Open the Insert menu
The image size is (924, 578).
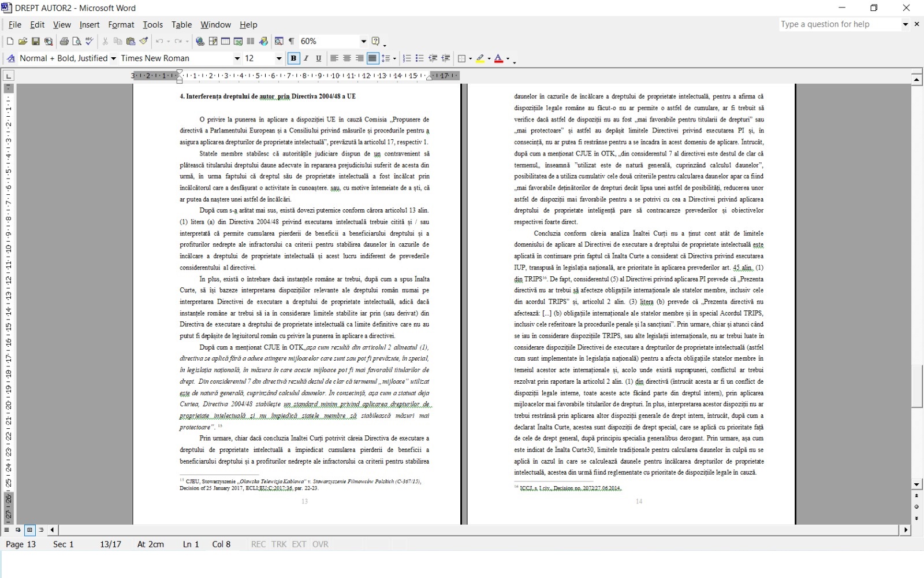(x=90, y=25)
